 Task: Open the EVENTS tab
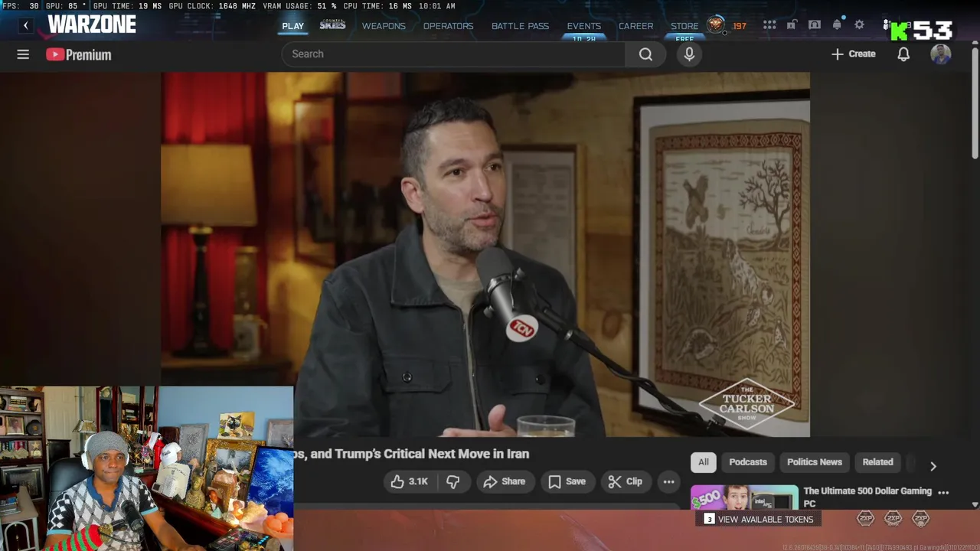pos(583,26)
